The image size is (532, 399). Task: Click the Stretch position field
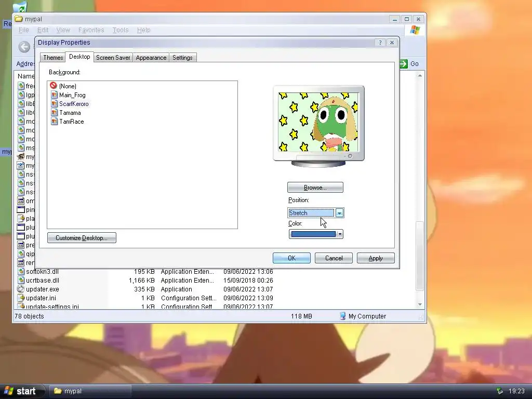click(311, 212)
